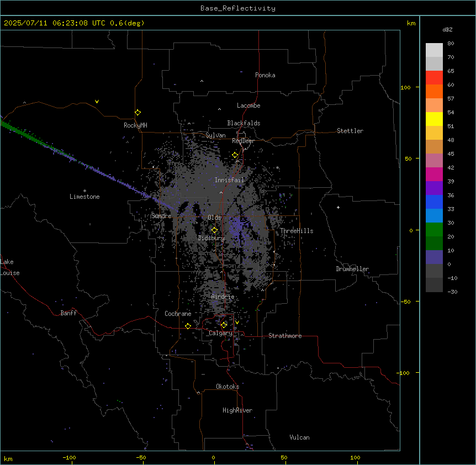The image size is (476, 465).
Task: Click the Innisfail label
Action: [x=229, y=180]
